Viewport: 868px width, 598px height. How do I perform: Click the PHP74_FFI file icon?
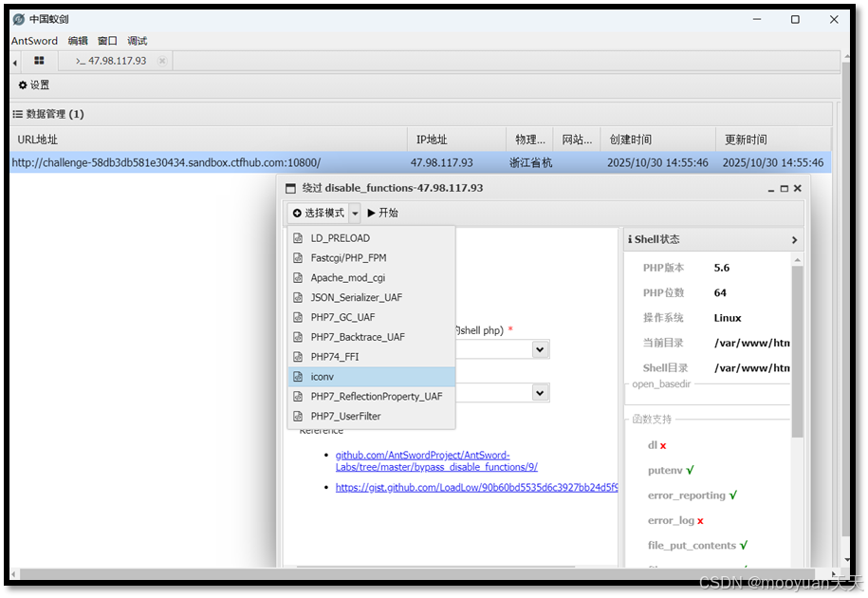(x=298, y=357)
